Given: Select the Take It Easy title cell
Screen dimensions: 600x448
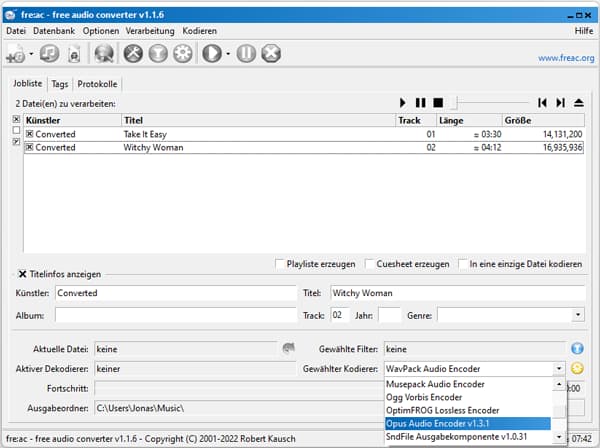Looking at the screenshot, I should [x=145, y=134].
